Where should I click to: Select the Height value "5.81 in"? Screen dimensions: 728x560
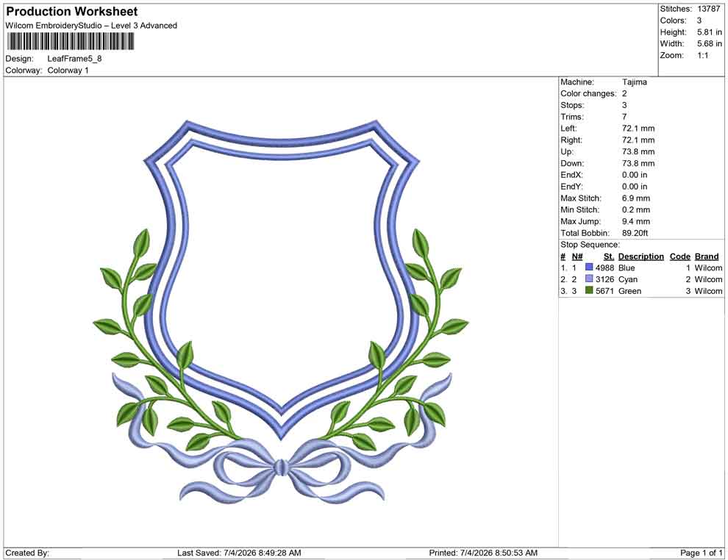tap(710, 32)
